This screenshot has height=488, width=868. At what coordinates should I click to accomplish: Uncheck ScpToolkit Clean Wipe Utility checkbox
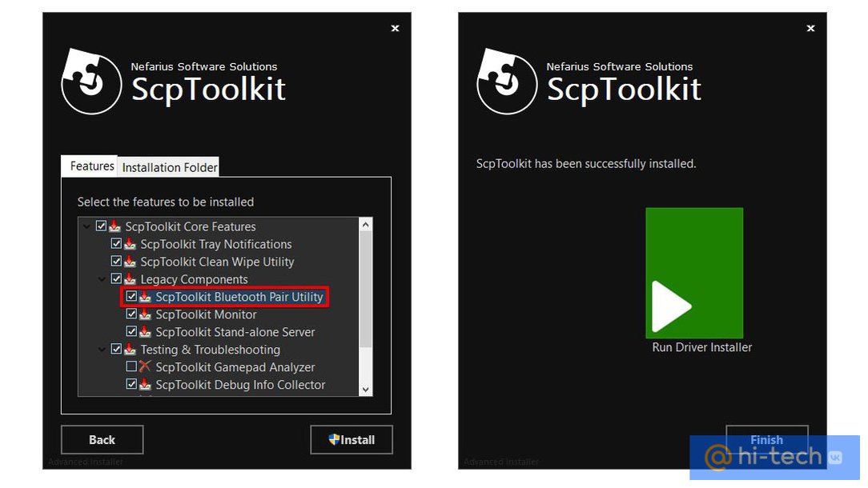115,261
